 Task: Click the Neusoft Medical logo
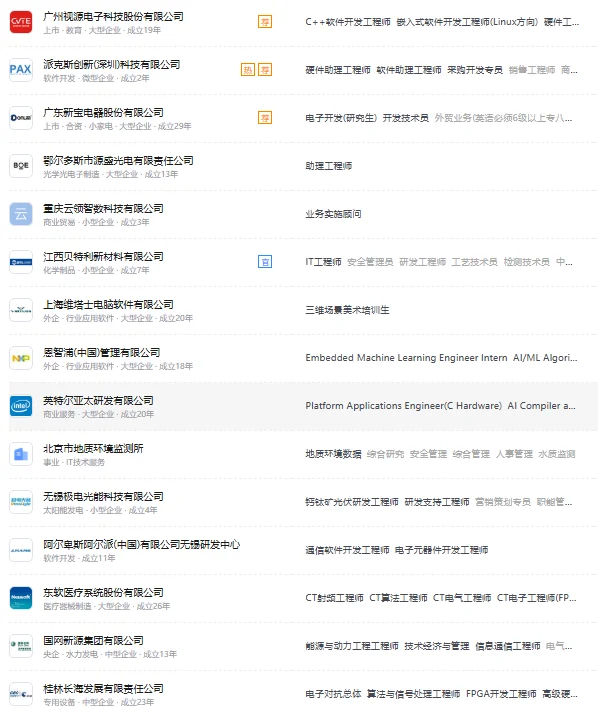coord(21,598)
